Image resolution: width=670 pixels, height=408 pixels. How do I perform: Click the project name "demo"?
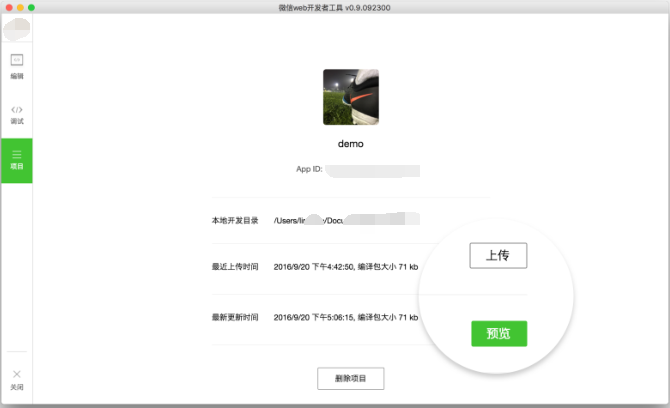tap(350, 144)
